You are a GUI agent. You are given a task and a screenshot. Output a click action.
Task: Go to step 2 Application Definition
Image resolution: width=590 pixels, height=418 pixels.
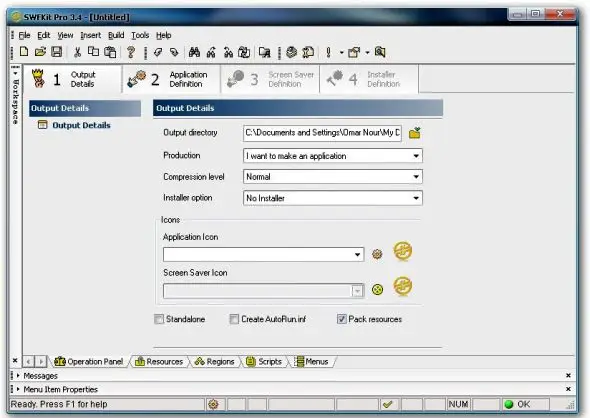[172, 79]
